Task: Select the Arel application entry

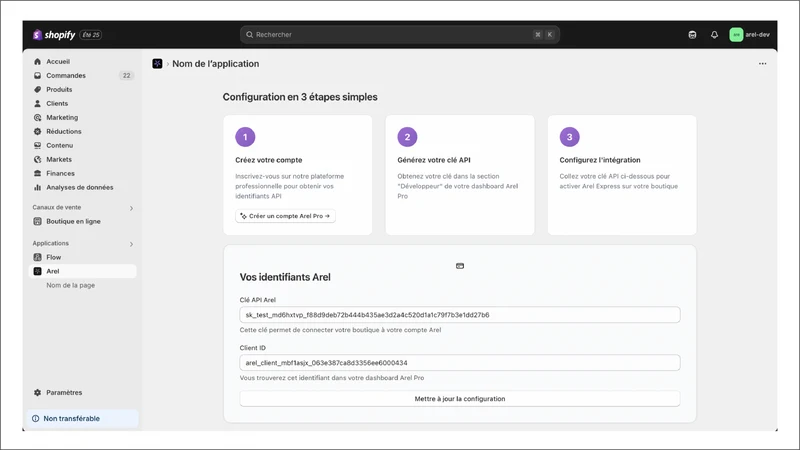Action: [x=83, y=271]
